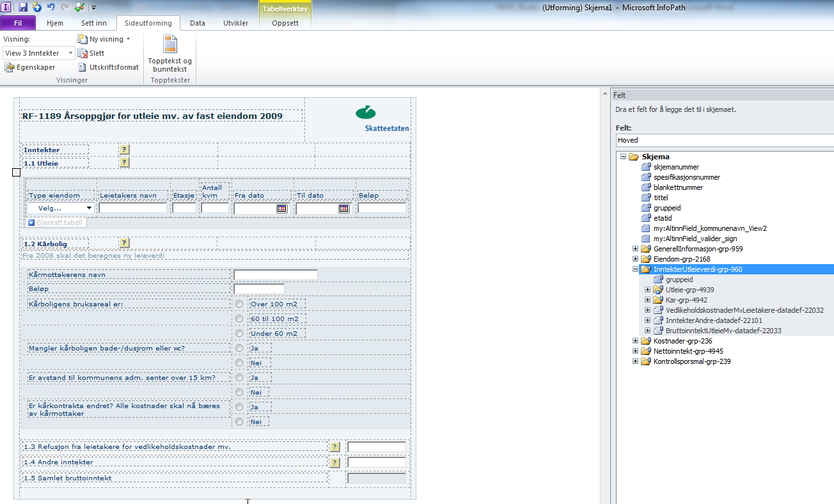Open the Fil tab
The image size is (834, 504).
tap(18, 23)
